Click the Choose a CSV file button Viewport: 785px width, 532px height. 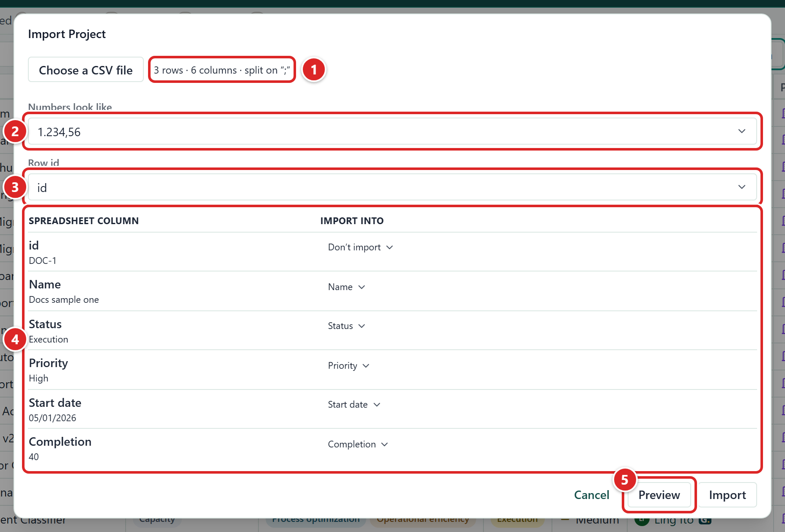[x=86, y=70]
